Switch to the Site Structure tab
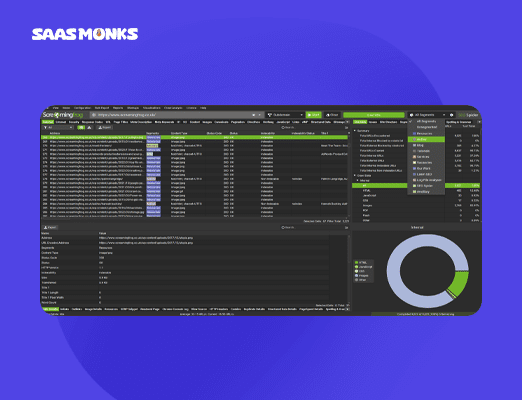This screenshot has height=400, width=522. tap(388, 122)
